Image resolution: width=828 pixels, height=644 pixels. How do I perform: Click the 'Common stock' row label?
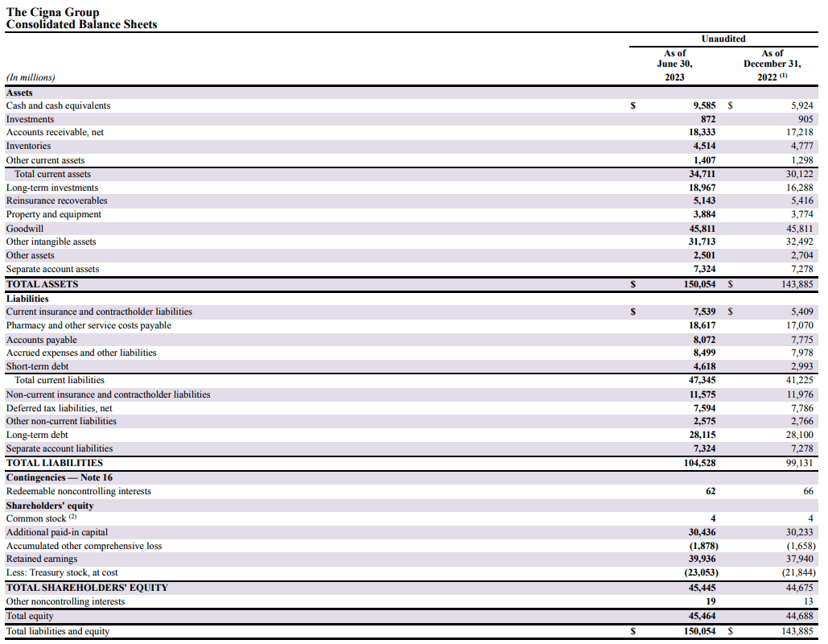coord(36,519)
